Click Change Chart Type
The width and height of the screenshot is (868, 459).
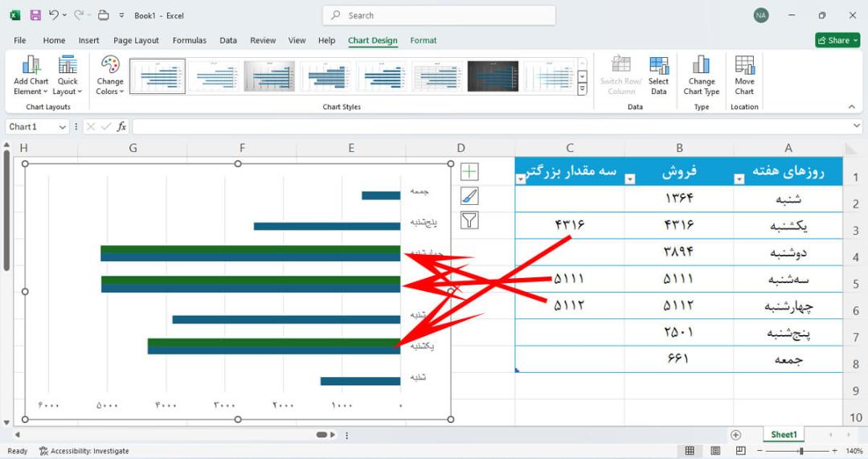click(x=702, y=76)
